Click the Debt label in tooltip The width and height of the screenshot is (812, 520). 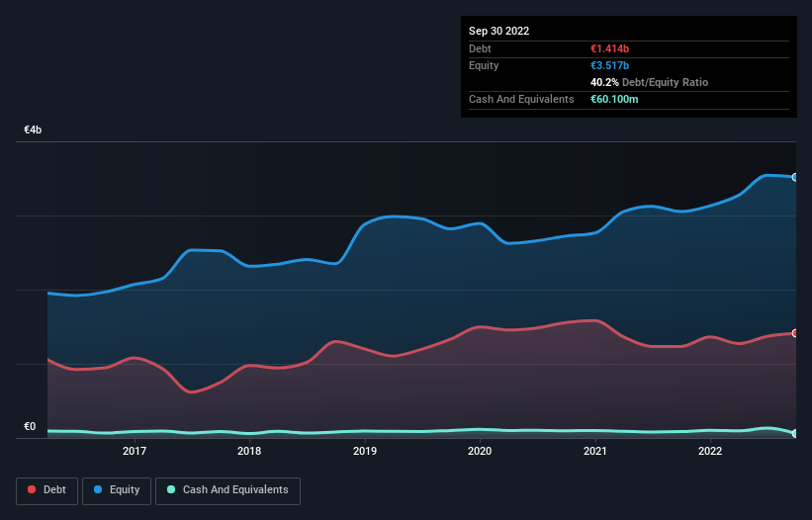coord(480,48)
